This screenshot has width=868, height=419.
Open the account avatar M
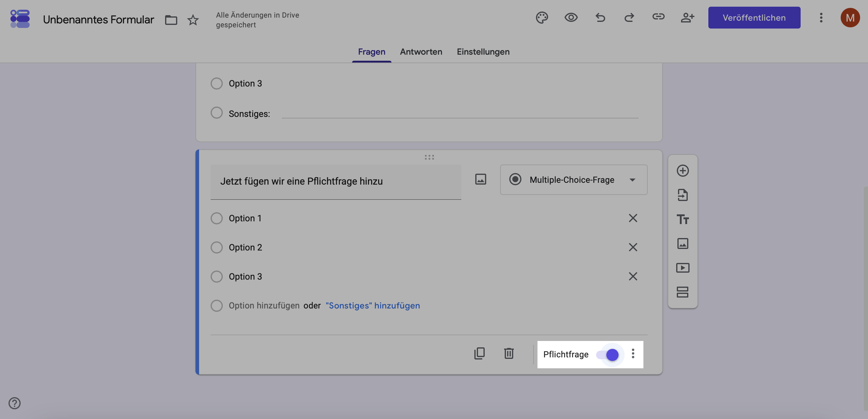850,18
